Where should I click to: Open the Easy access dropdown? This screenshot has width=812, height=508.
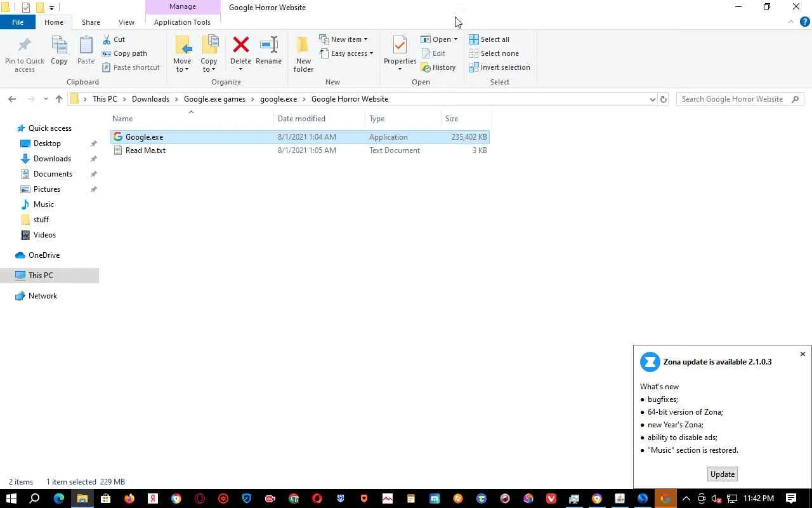pyautogui.click(x=346, y=53)
